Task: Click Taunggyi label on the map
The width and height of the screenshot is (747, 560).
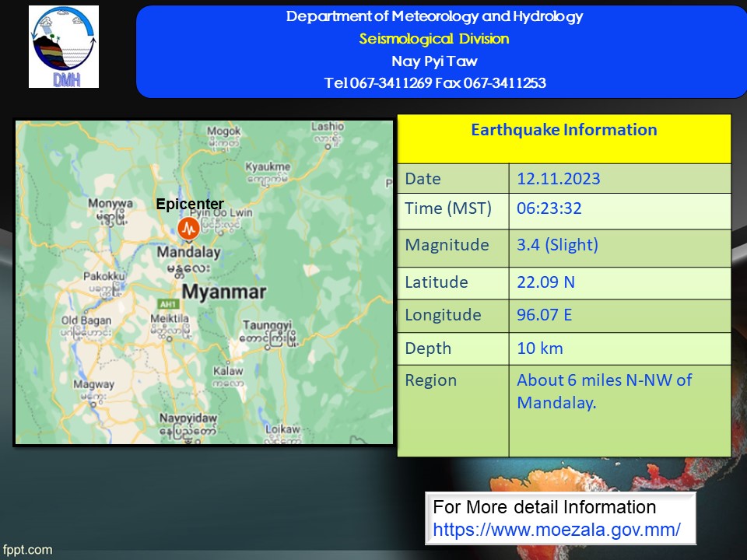Action: (x=267, y=325)
